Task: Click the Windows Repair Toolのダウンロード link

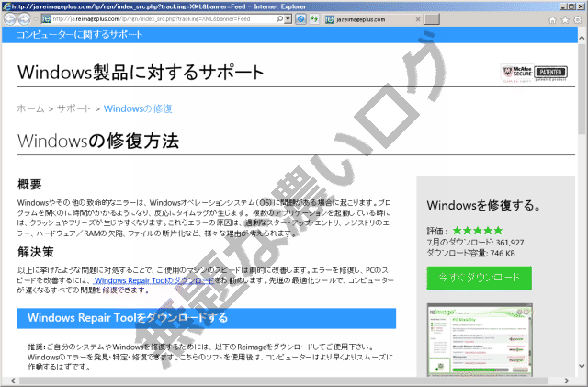Action: 154,280
